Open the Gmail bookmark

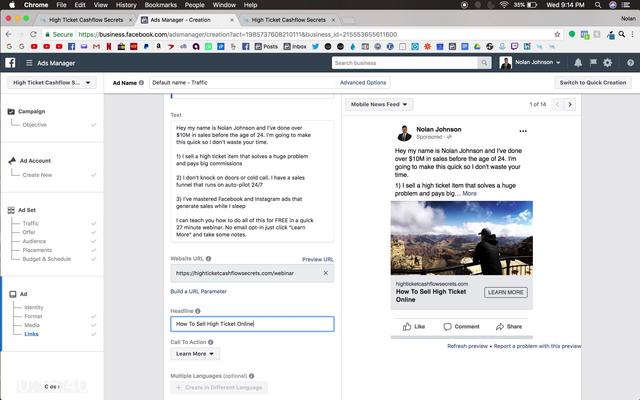coord(96,47)
